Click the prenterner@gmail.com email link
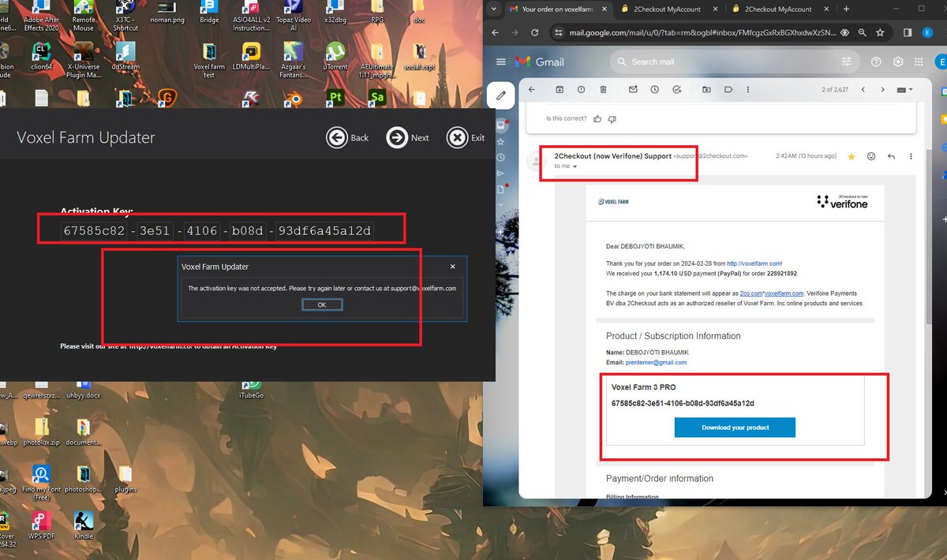This screenshot has height=560, width=947. point(656,362)
